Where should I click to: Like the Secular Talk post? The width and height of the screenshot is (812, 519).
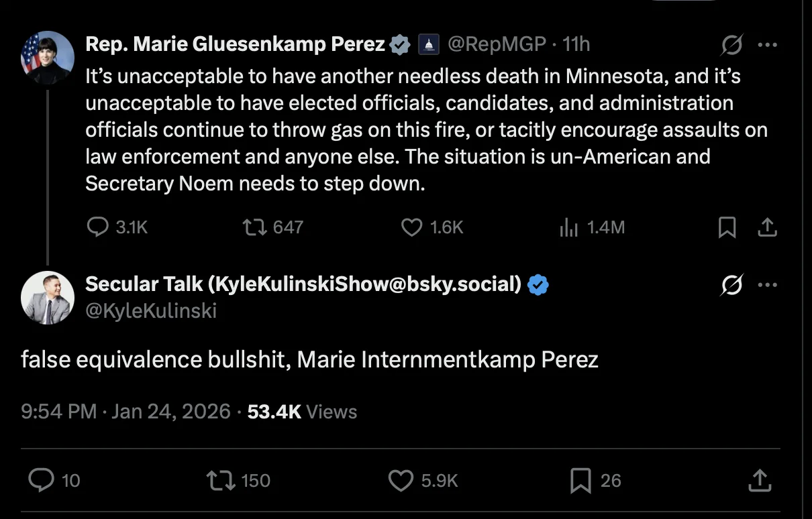coord(401,480)
